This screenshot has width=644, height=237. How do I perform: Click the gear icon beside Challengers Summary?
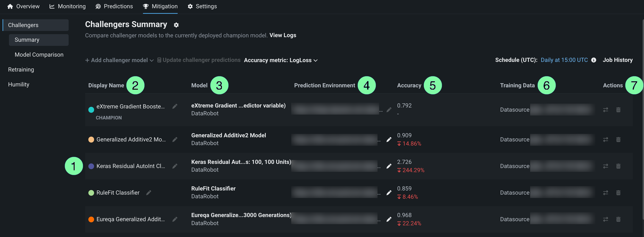coord(176,25)
